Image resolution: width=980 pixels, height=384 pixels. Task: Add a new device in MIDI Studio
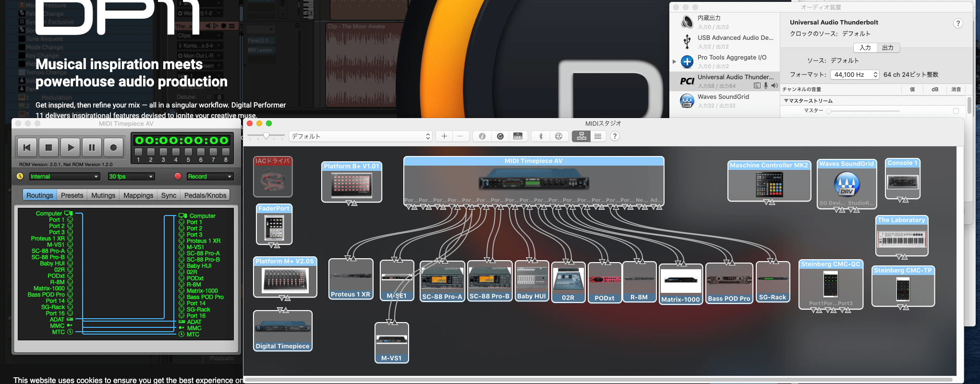[x=444, y=136]
